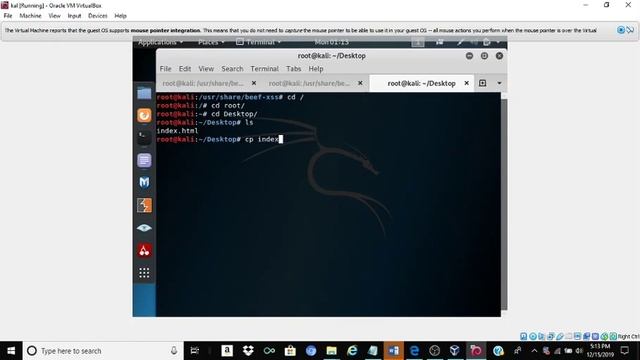
Task: Select the root@kali: ~/Desktop tab
Action: (422, 83)
